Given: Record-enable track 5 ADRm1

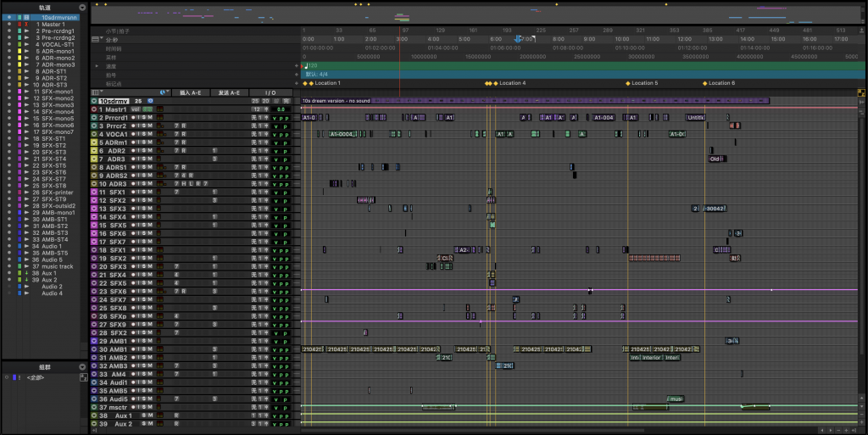Looking at the screenshot, I should pyautogui.click(x=133, y=142).
